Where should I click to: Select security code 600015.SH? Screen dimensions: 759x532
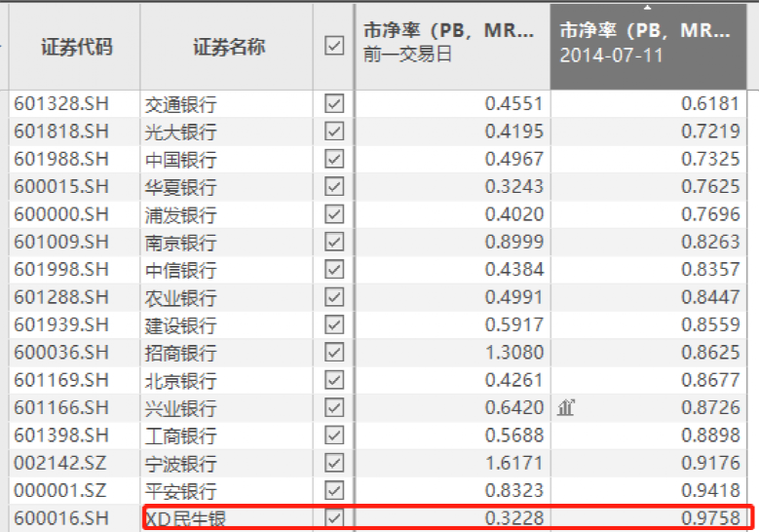click(x=61, y=186)
